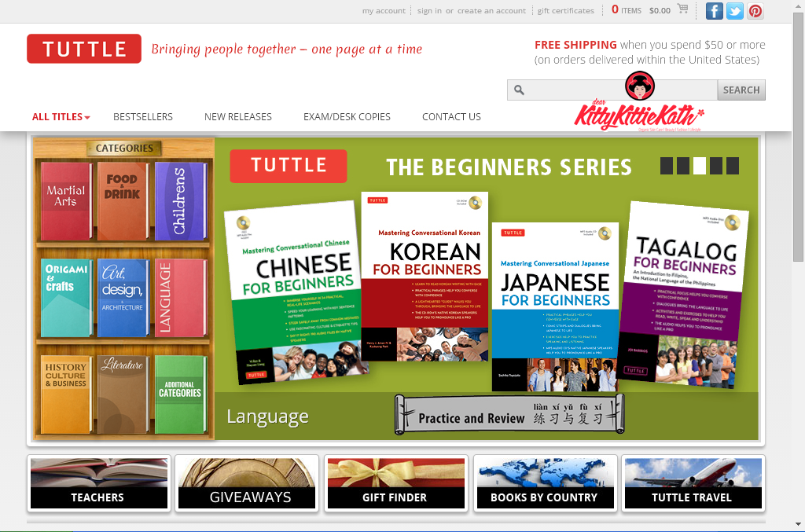The image size is (805, 532).
Task: Go to the New Releases page
Action: coord(237,117)
